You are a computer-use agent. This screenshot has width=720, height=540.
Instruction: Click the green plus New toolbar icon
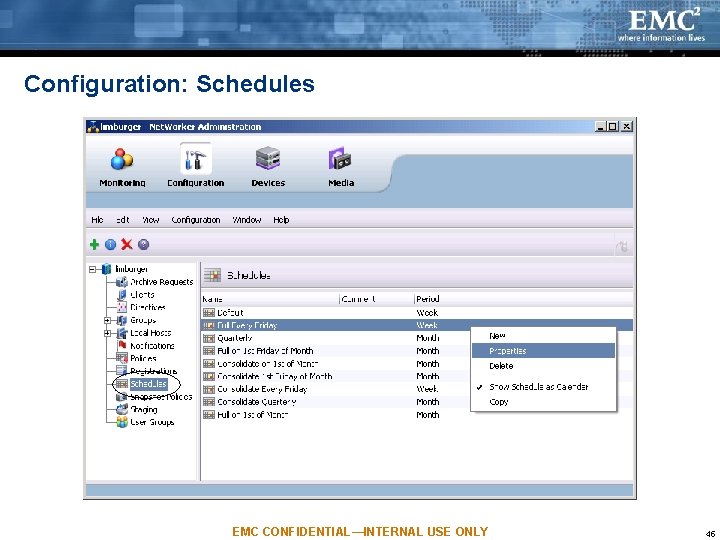[94, 244]
